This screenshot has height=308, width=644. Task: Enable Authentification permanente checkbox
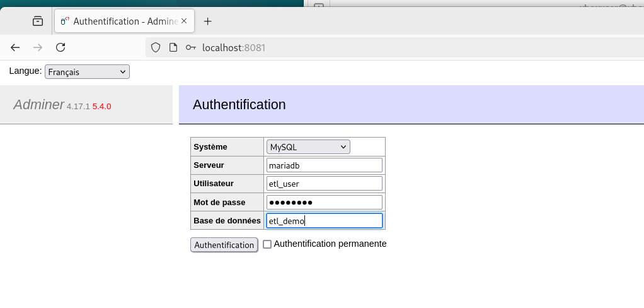point(267,244)
